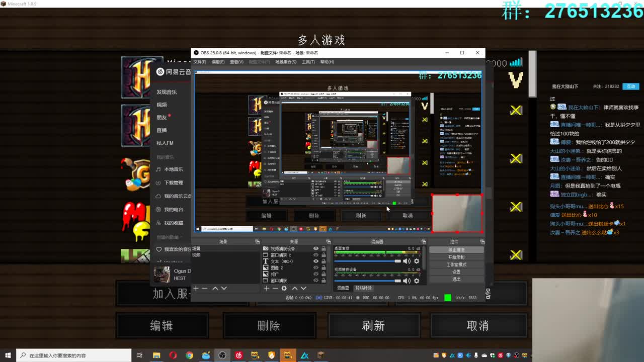Toggle visibility of the 文本 (GDI+) source
The image size is (644, 362).
click(x=316, y=261)
